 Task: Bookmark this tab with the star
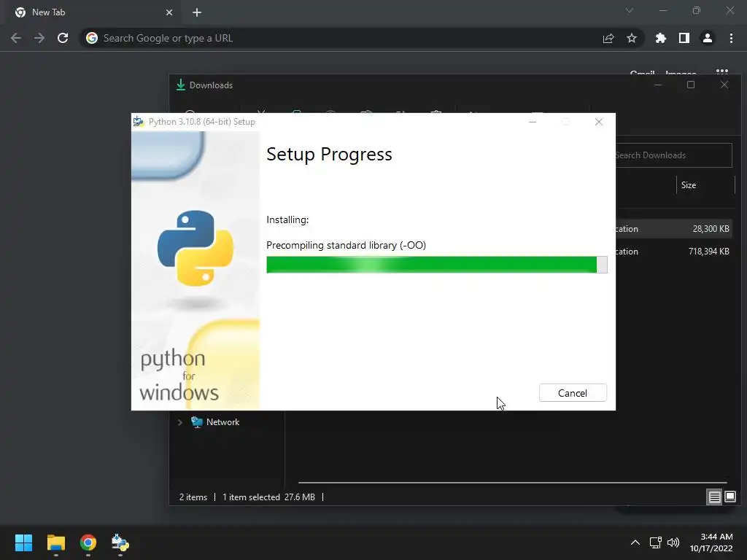coord(632,38)
